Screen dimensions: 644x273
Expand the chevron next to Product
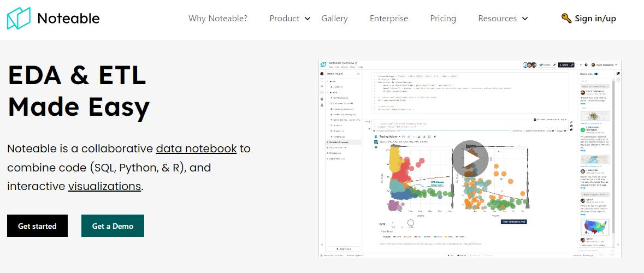click(x=307, y=19)
